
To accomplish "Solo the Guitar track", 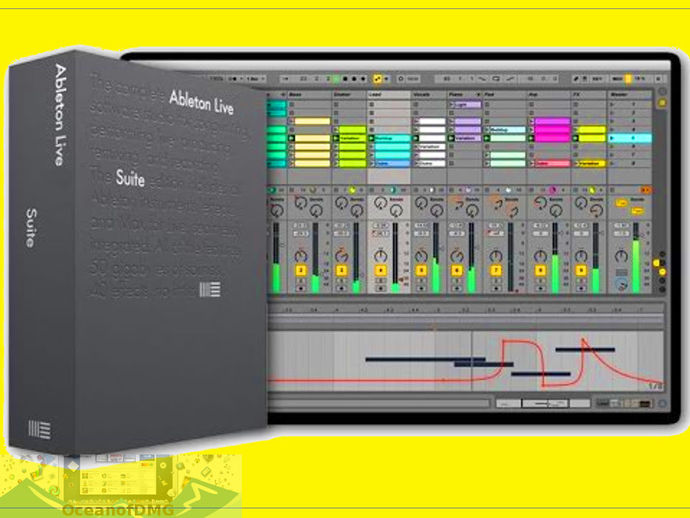I will (x=341, y=280).
